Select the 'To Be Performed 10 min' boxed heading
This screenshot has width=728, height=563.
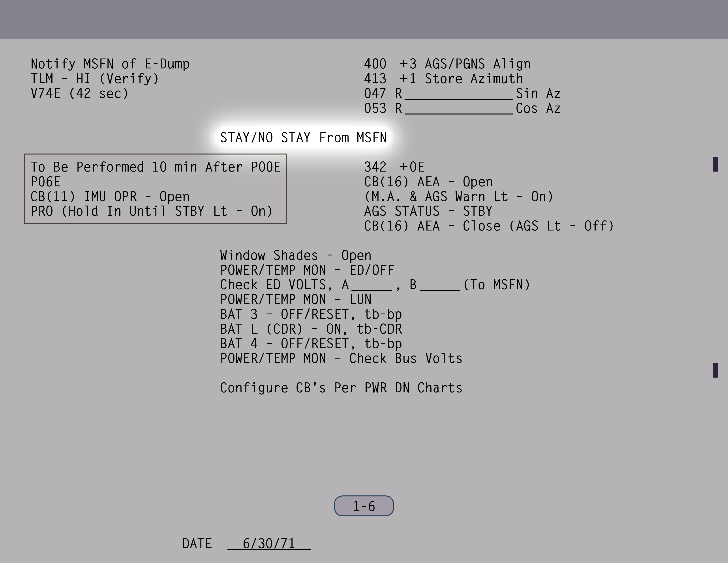155,167
